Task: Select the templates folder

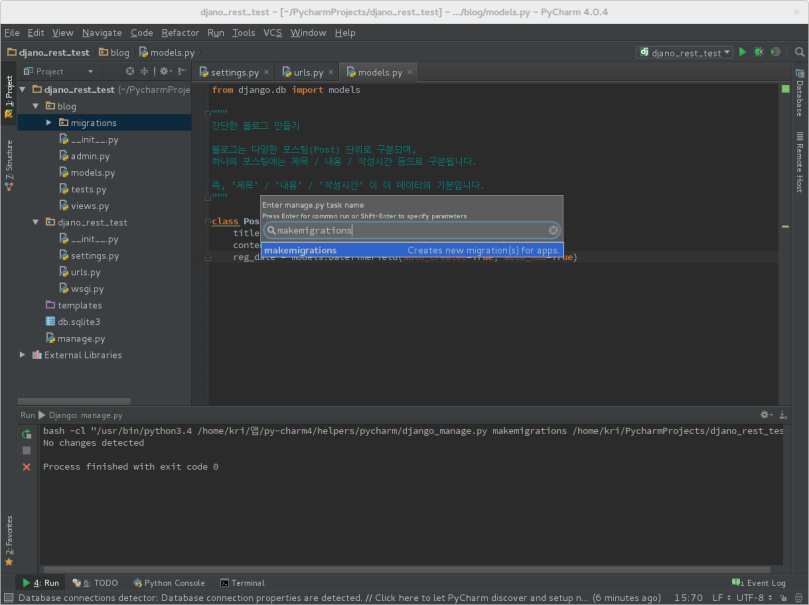Action: (74, 305)
